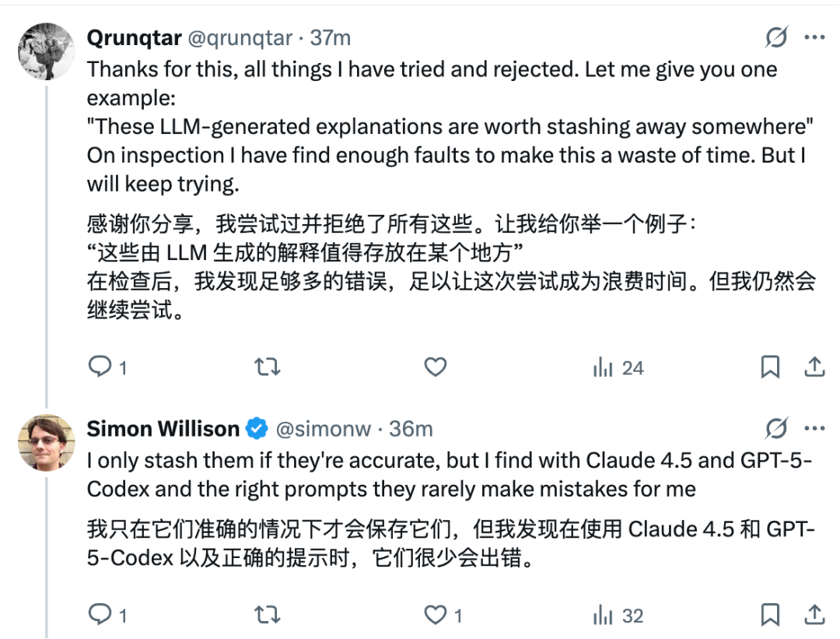Reply to Simon Willison's tweet
This screenshot has height=639, width=840.
[x=100, y=615]
